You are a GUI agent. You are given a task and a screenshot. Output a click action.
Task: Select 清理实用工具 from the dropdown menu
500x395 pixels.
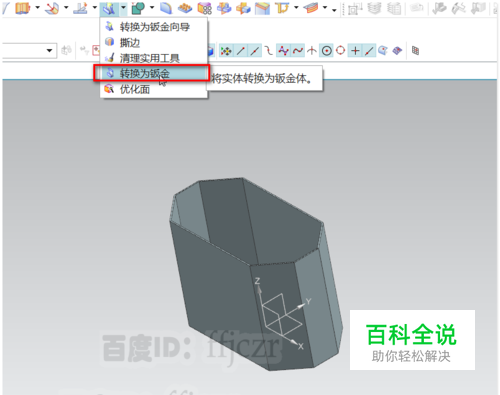154,58
